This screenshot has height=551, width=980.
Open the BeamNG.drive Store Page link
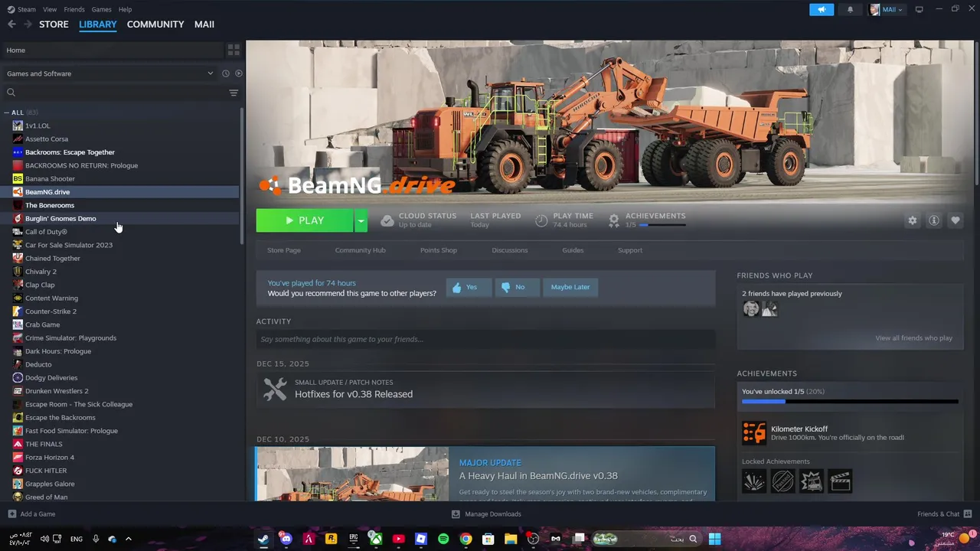click(x=284, y=250)
